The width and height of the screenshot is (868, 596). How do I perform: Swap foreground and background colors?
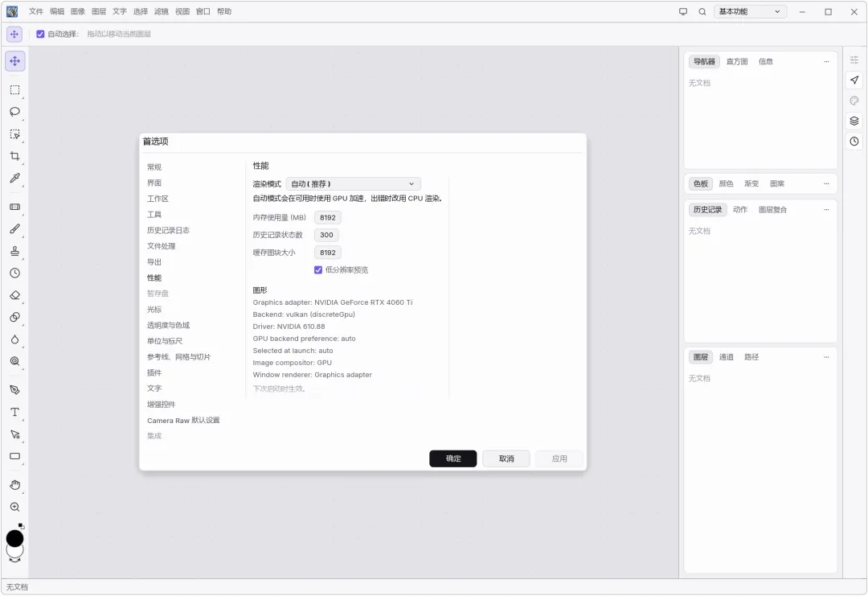(x=15, y=560)
